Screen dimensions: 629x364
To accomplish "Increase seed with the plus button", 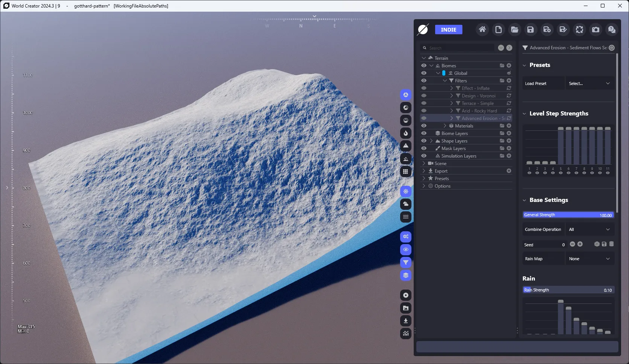I will coord(580,244).
